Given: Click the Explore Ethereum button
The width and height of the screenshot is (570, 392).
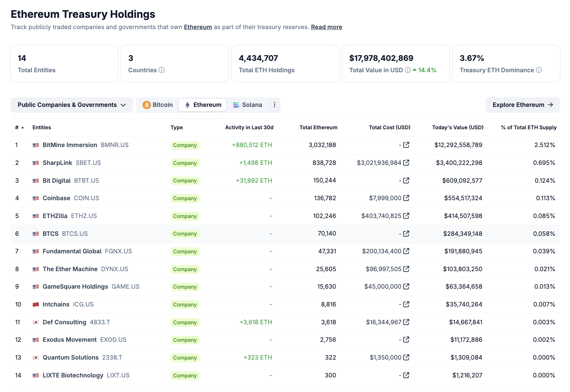Looking at the screenshot, I should [x=522, y=105].
